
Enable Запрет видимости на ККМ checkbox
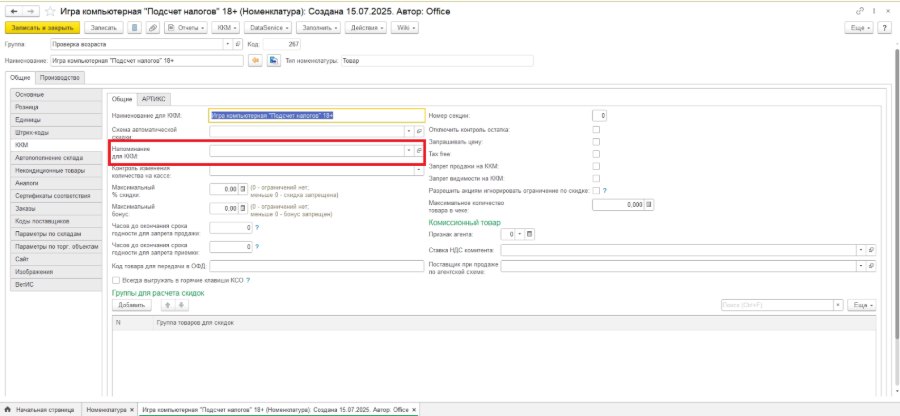pyautogui.click(x=596, y=178)
